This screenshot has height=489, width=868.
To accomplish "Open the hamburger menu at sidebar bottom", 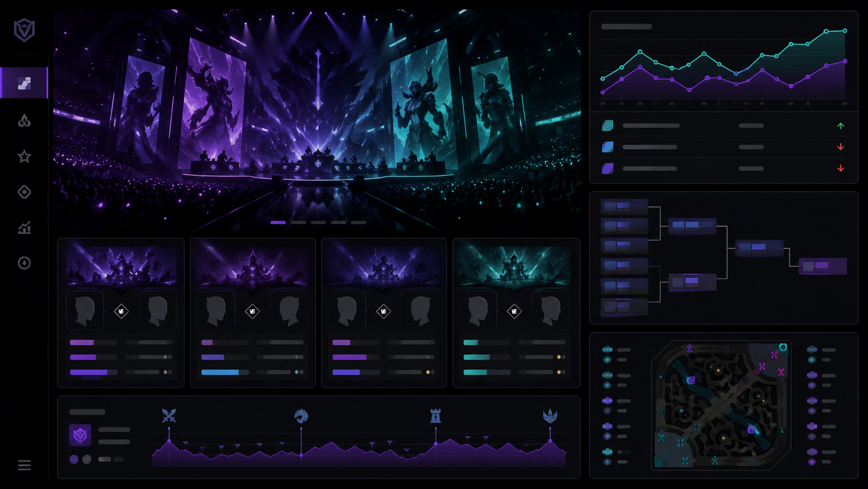I will point(24,465).
